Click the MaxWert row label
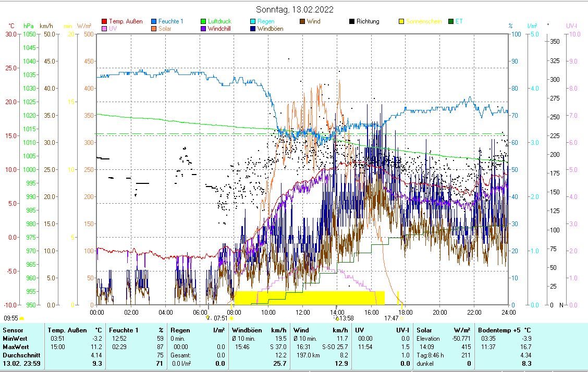Screen dimensions: 588x372 (14, 346)
